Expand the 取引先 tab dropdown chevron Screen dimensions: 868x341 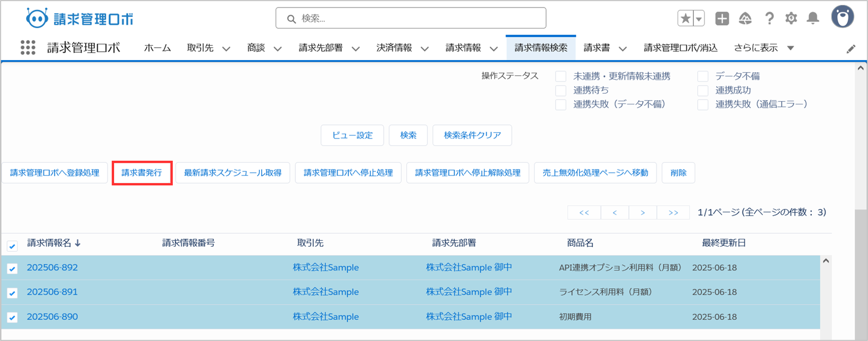226,49
